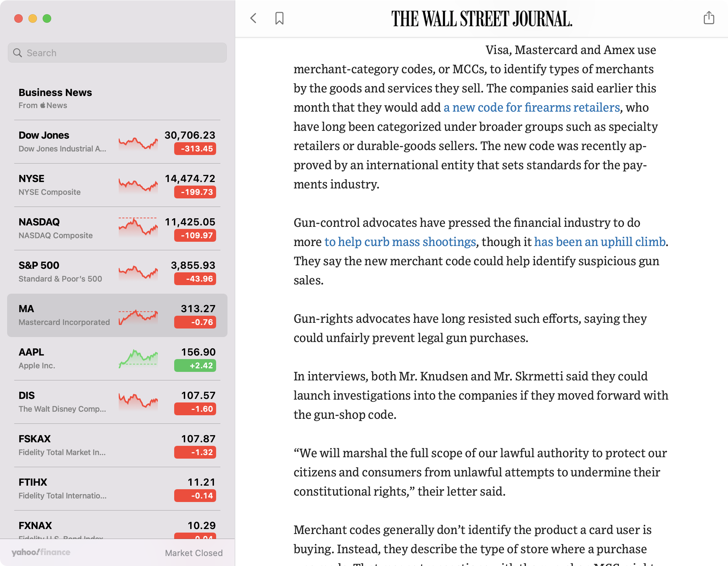Click the FSKAX price 107.87
The height and width of the screenshot is (566, 728).
click(198, 439)
